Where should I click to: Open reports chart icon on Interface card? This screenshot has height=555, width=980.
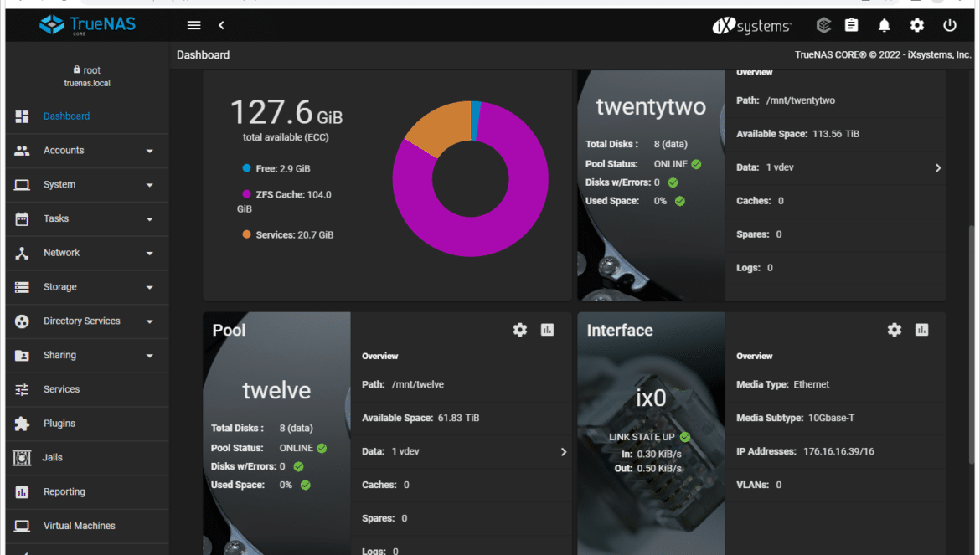(922, 330)
